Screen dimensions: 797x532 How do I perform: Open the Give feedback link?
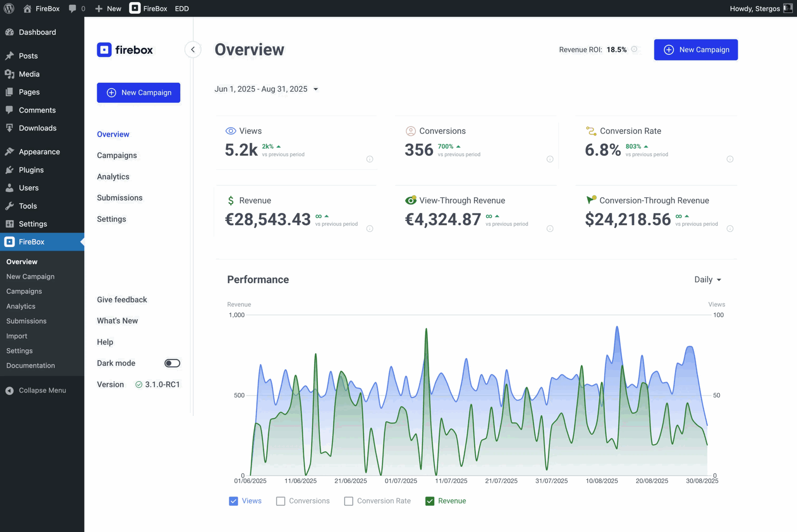(x=122, y=299)
